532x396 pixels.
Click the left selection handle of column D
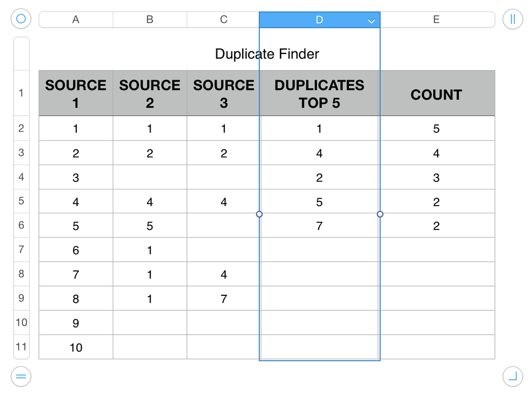(x=259, y=214)
